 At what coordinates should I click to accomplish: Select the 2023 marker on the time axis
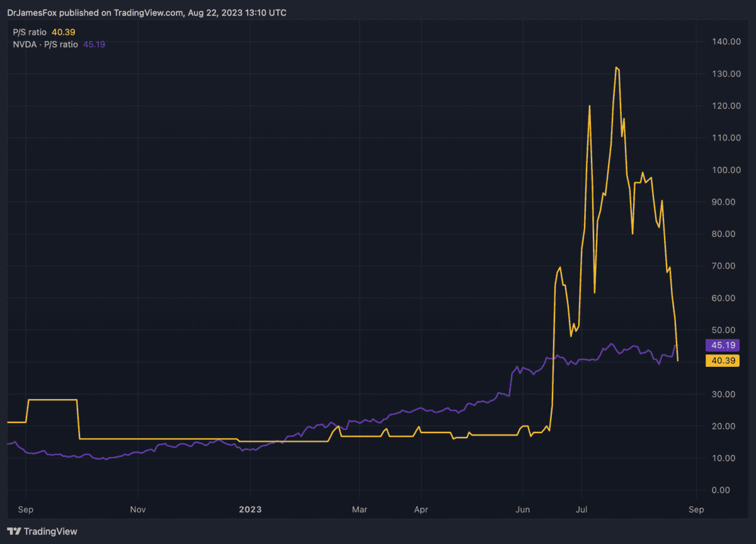point(250,509)
